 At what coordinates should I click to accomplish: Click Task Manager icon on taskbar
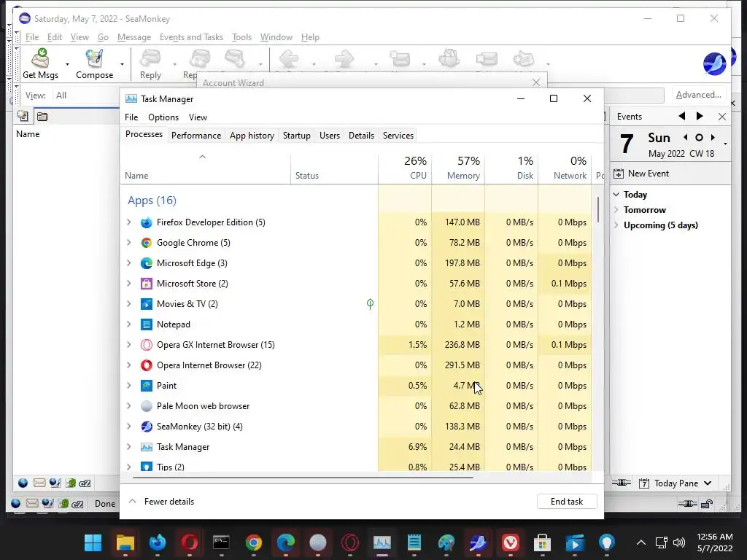point(382,542)
